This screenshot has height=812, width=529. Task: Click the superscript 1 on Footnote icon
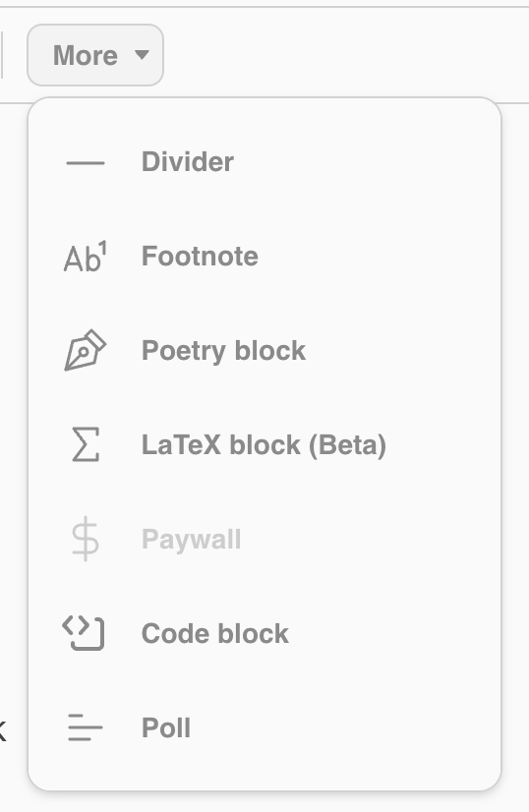coord(102,249)
